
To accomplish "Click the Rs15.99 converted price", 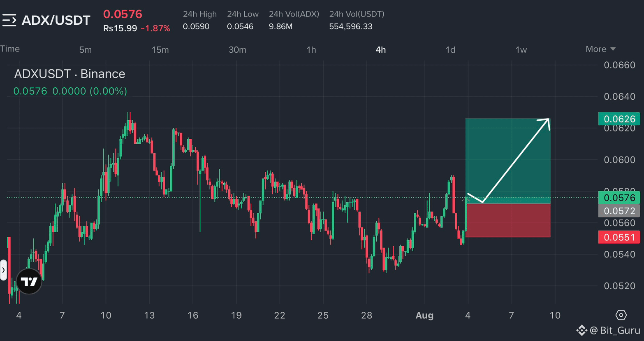I will tap(120, 28).
